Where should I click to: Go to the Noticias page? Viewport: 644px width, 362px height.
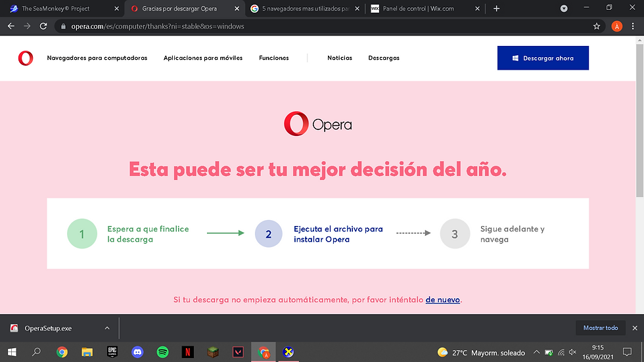[x=340, y=58]
